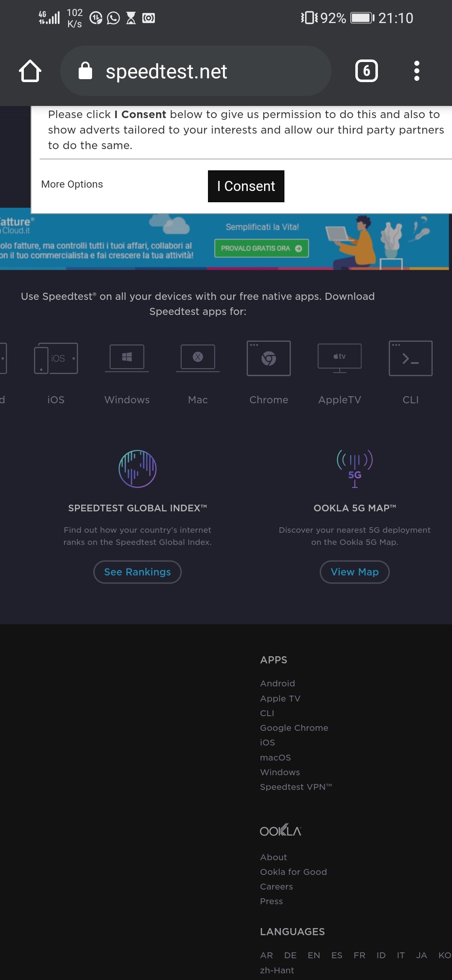Viewport: 452px width, 980px height.
Task: Select the Mac app icon
Action: (x=198, y=358)
